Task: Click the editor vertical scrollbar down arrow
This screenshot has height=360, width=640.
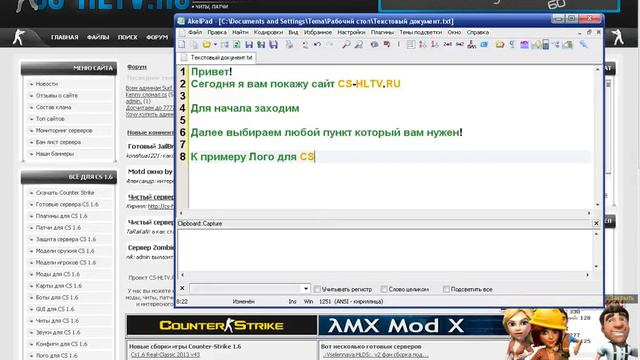Action: pos(597,204)
